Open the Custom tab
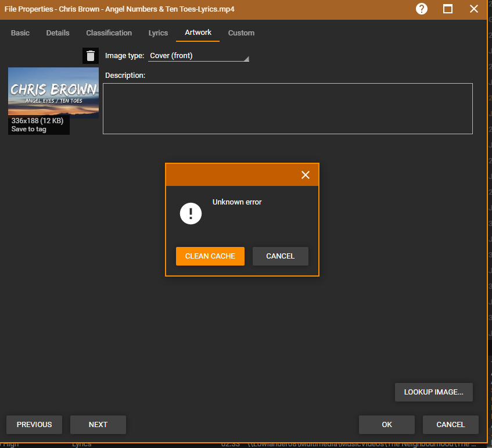This screenshot has width=492, height=448. point(241,33)
